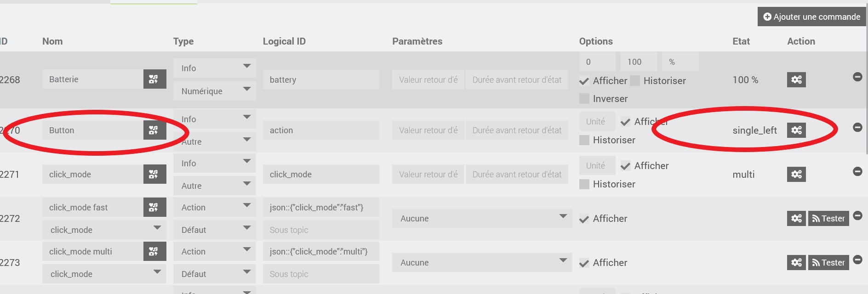Click the battery Logical ID field
Image resolution: width=868 pixels, height=294 pixels.
tap(321, 79)
